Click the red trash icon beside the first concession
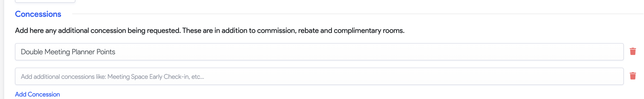Viewport: 644px width, 99px height. (x=632, y=52)
